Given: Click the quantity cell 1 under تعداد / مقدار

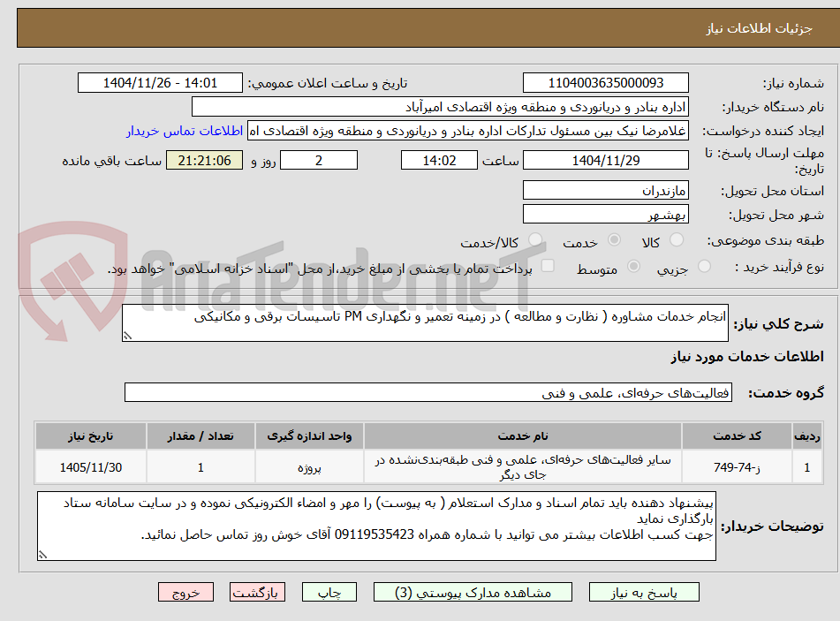Looking at the screenshot, I should tap(201, 467).
